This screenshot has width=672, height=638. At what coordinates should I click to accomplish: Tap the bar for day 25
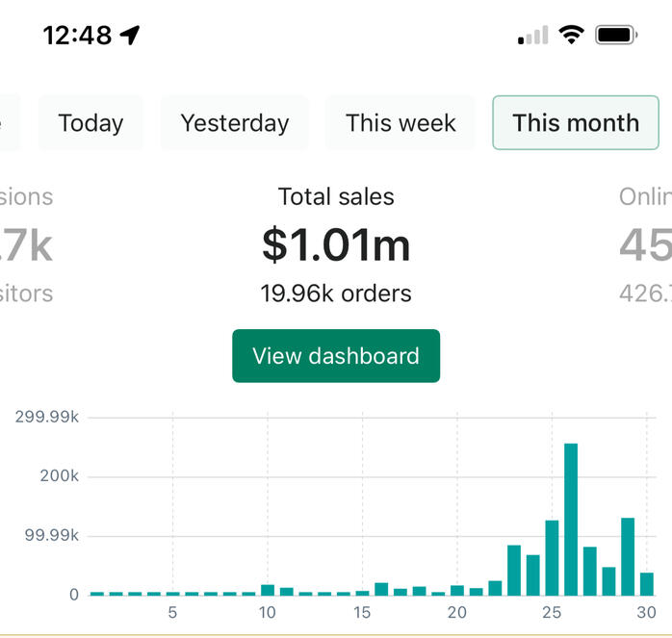point(552,558)
